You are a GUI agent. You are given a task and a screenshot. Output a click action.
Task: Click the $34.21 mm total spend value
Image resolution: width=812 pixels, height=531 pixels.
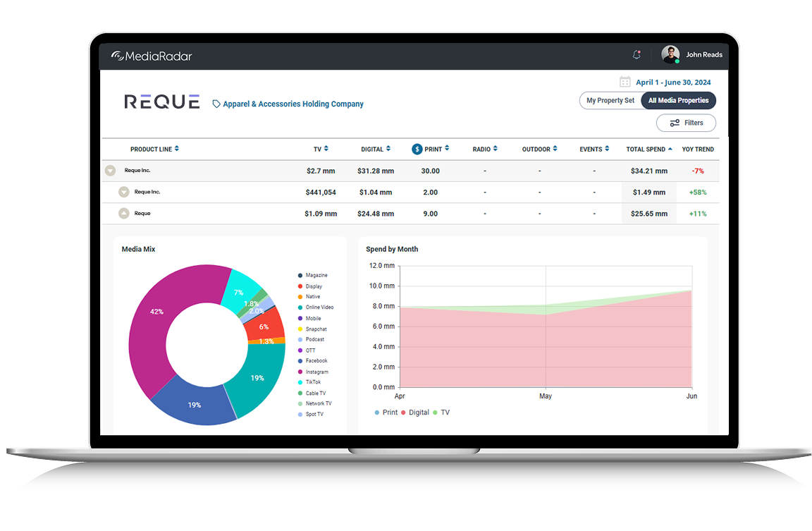(649, 171)
